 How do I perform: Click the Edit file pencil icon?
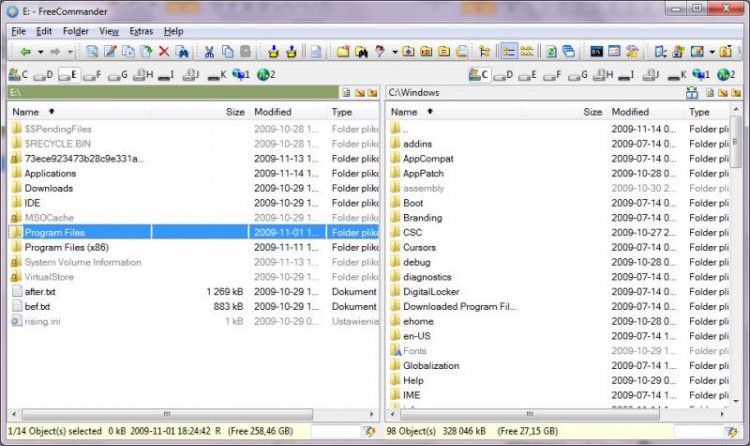pos(110,51)
